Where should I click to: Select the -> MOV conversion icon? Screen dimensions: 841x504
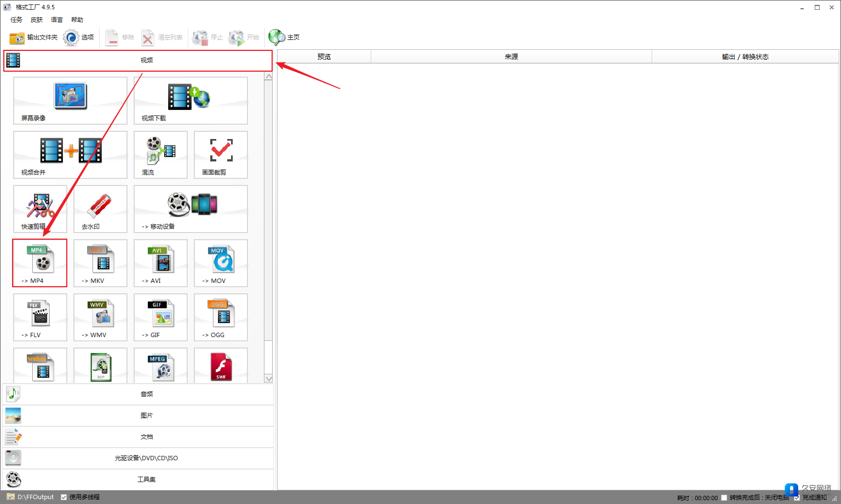tap(221, 263)
